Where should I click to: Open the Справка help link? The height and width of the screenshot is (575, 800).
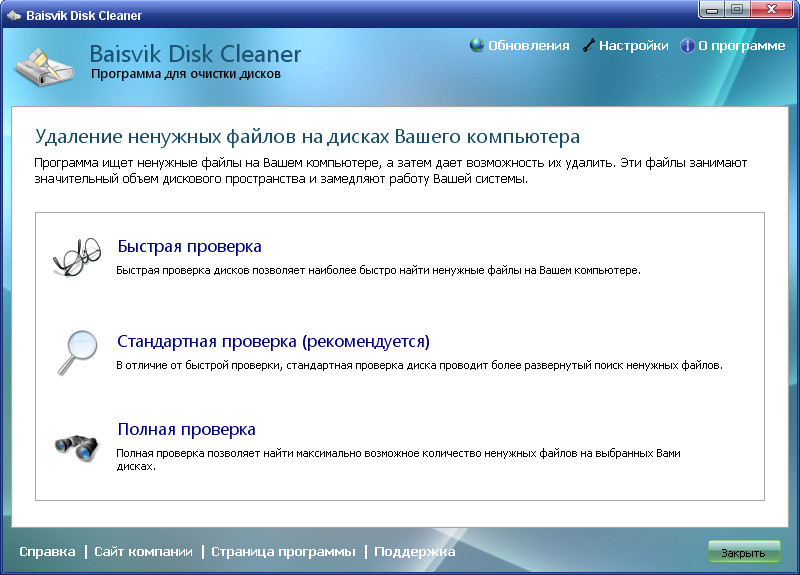click(x=47, y=552)
